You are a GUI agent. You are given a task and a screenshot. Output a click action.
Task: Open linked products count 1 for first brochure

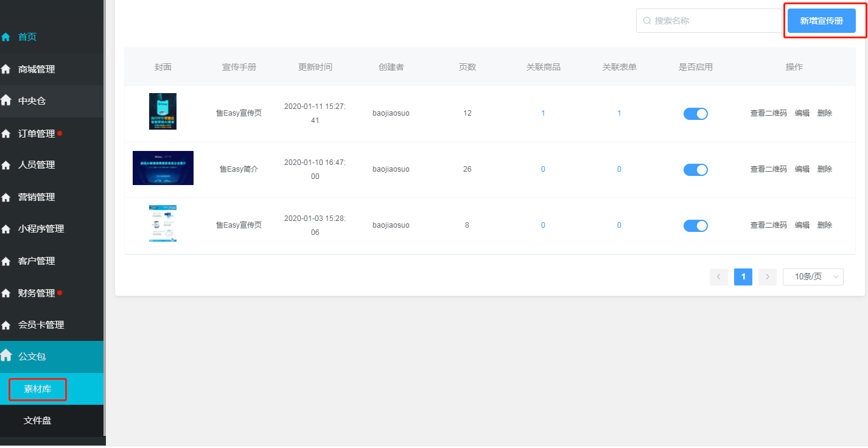click(x=543, y=113)
